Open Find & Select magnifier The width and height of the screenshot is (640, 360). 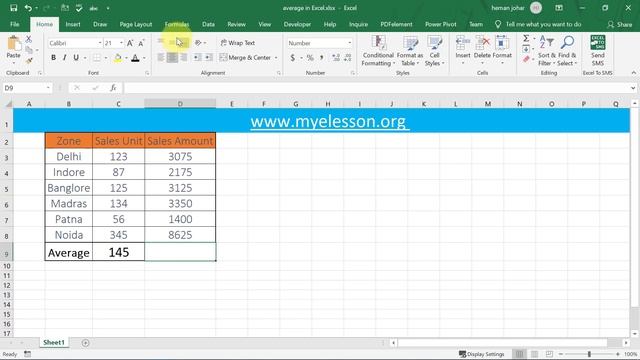click(567, 51)
